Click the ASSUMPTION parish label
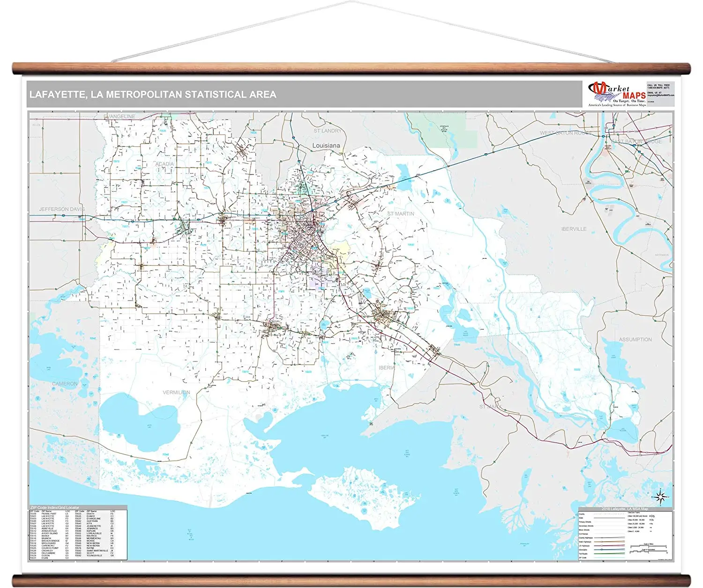This screenshot has width=703, height=588. pos(635,339)
